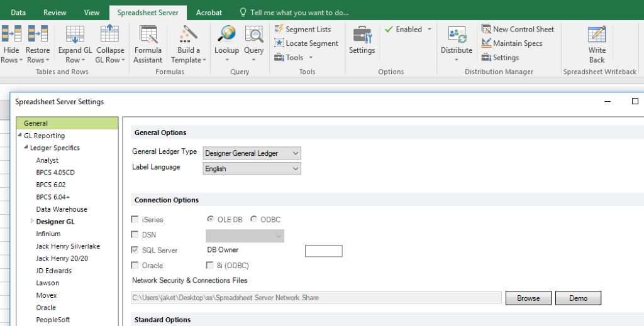
Task: Click the Lookup magnifier icon
Action: click(x=226, y=34)
